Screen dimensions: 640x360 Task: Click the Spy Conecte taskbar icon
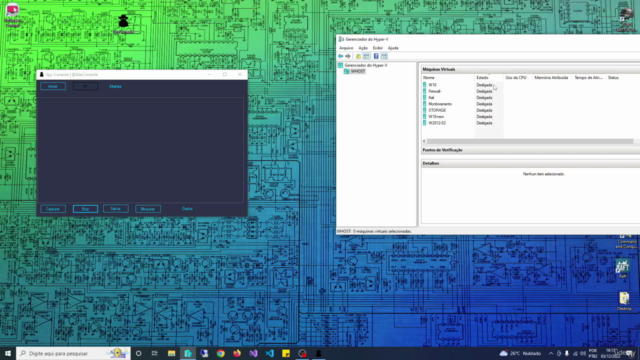[318, 353]
